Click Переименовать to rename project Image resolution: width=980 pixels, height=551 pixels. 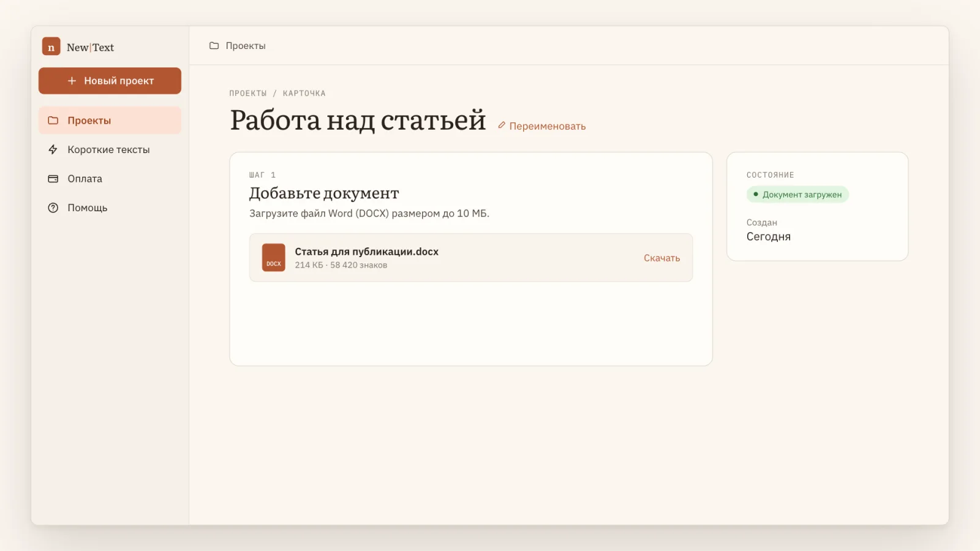tap(541, 126)
